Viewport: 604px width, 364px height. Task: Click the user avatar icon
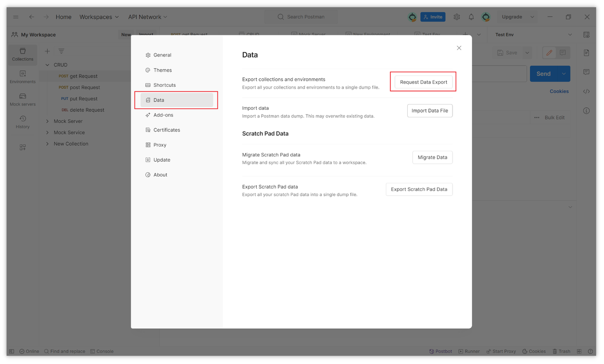point(486,17)
